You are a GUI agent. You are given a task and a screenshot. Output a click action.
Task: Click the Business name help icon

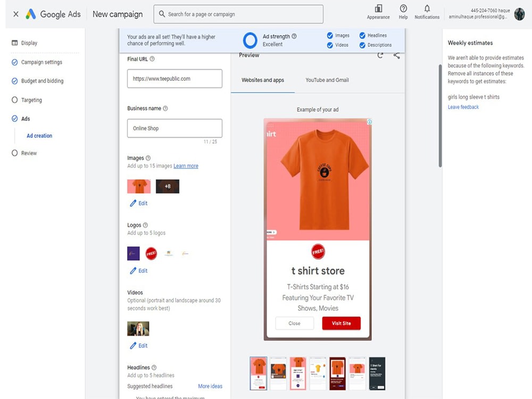(x=165, y=109)
